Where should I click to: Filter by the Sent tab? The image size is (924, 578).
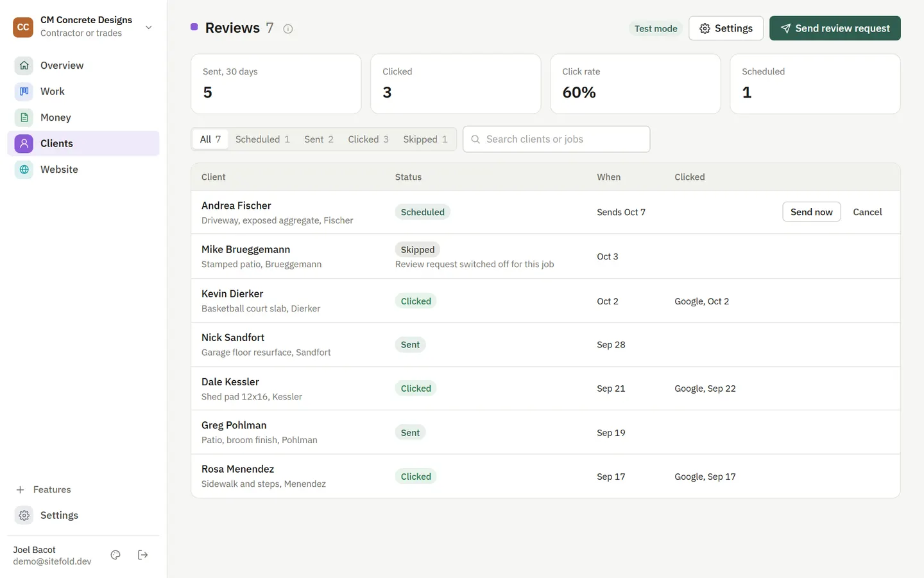click(x=319, y=139)
